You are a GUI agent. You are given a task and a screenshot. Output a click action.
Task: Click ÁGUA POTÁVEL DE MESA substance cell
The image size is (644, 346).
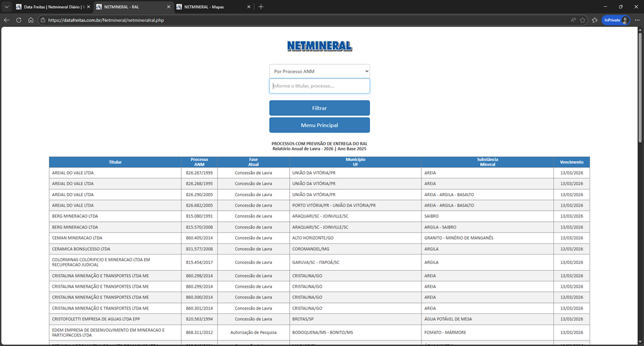point(487,319)
